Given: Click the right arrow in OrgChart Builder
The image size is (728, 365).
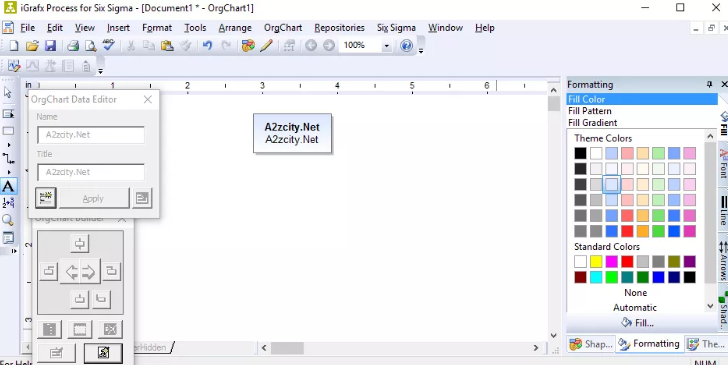Looking at the screenshot, I should click(90, 272).
